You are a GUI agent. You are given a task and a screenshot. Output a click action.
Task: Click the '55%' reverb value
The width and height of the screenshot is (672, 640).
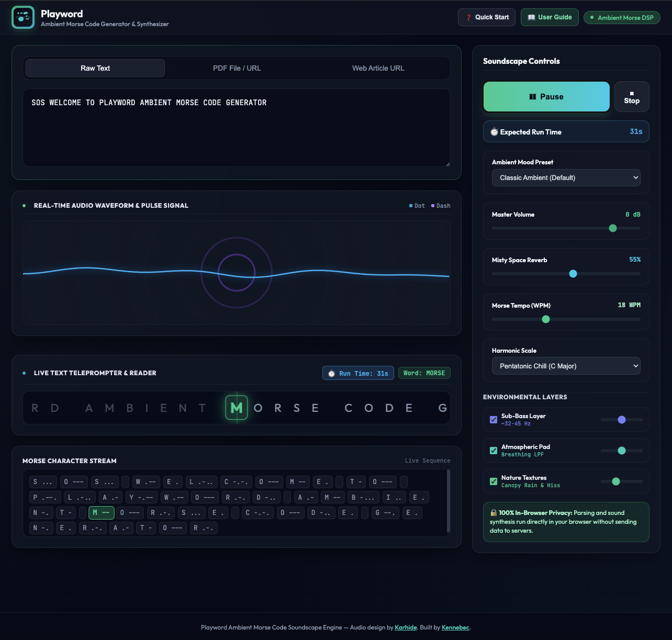click(x=635, y=260)
